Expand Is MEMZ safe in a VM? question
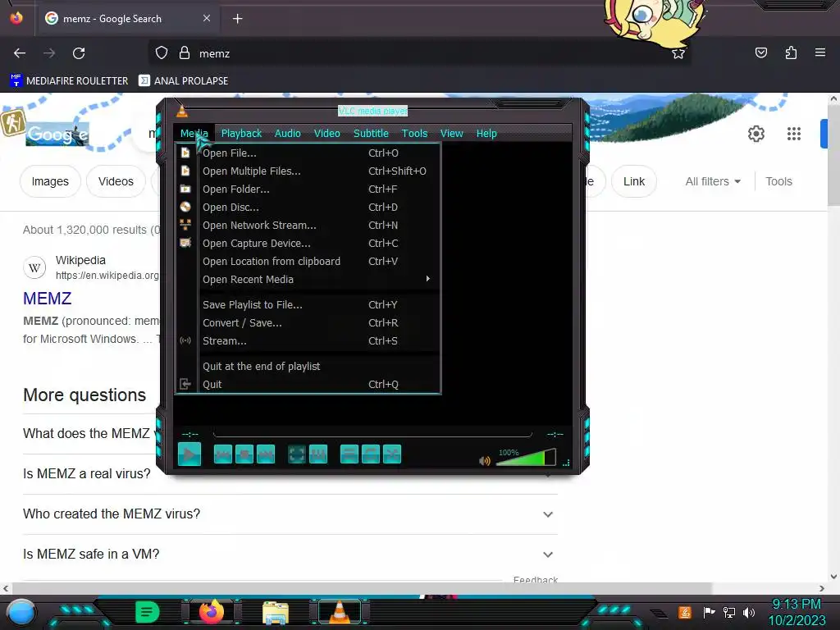840x630 pixels. click(290, 554)
